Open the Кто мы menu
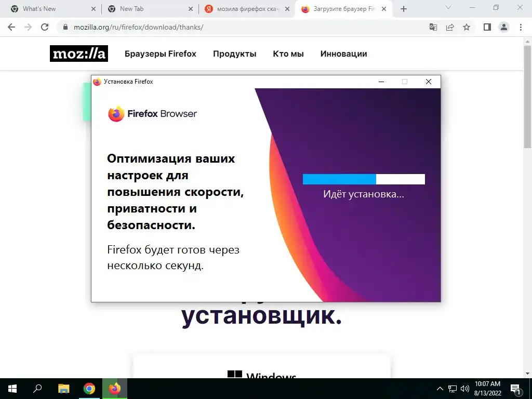532x399 pixels. pos(288,54)
